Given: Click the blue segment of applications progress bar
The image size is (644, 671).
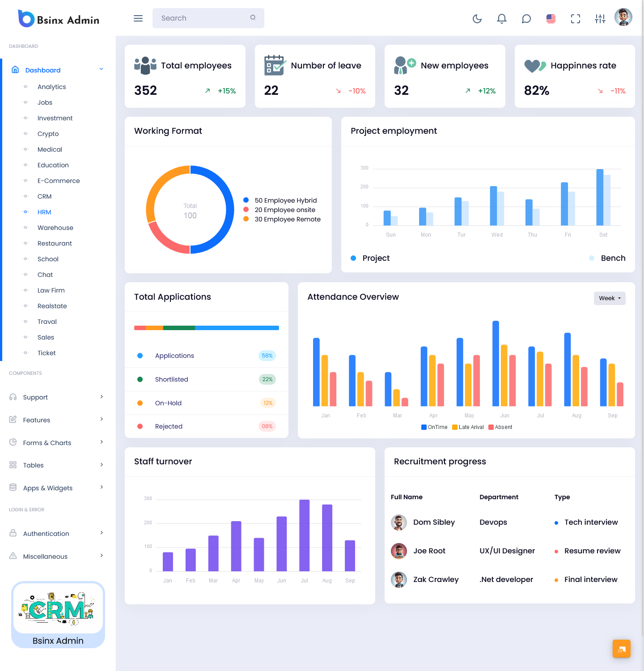Looking at the screenshot, I should point(237,328).
